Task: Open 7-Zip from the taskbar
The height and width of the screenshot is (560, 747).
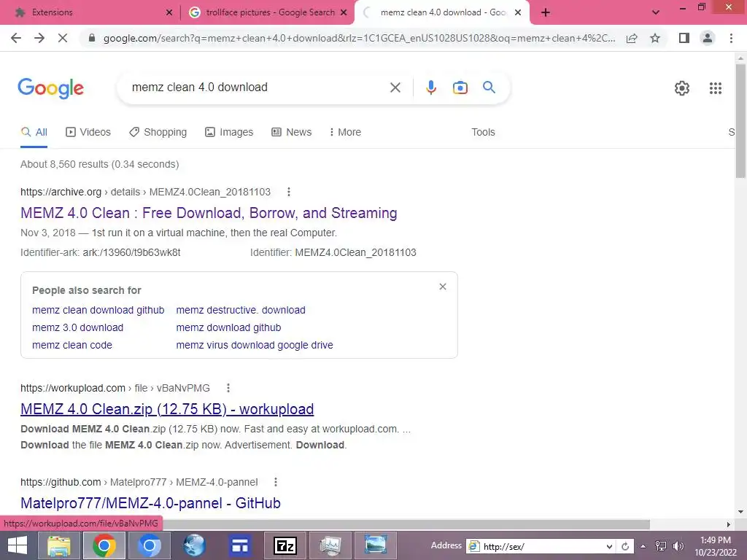Action: (x=285, y=545)
